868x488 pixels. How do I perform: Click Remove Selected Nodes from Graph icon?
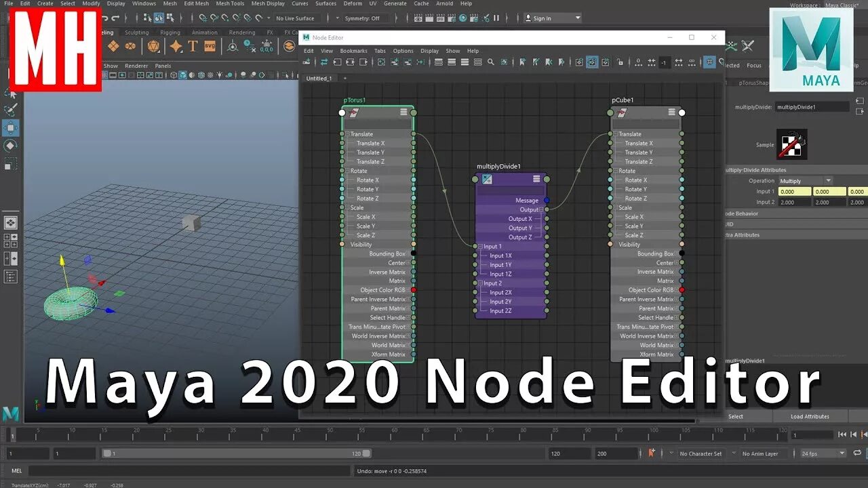point(407,62)
